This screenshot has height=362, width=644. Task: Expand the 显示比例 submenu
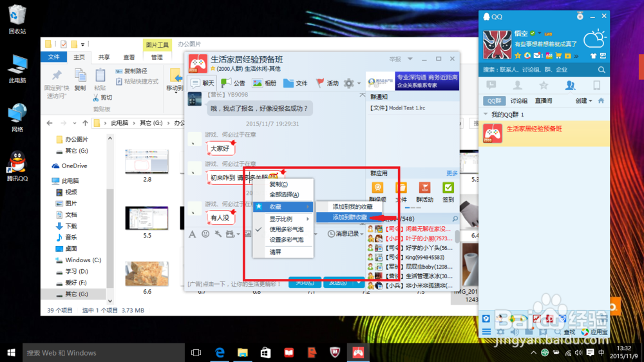(283, 219)
